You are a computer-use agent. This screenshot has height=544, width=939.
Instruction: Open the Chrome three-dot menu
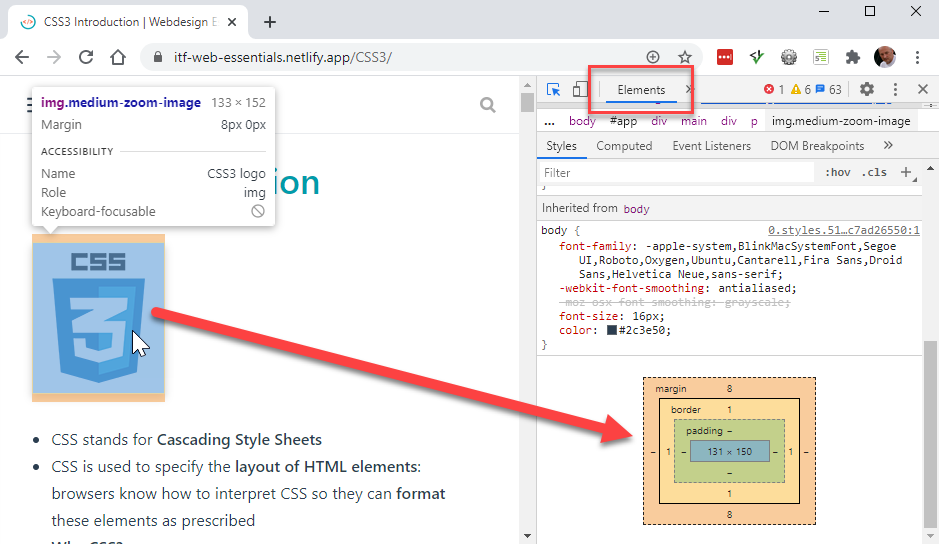click(917, 57)
